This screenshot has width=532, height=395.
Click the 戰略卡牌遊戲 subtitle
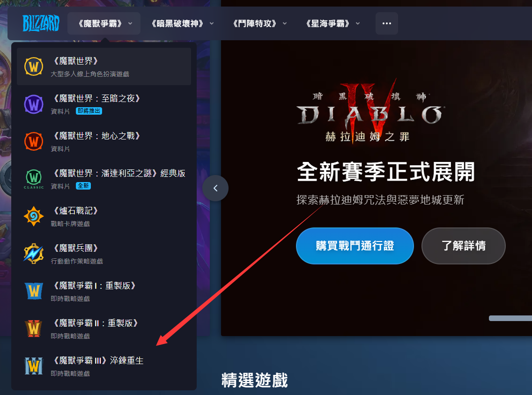(x=70, y=224)
